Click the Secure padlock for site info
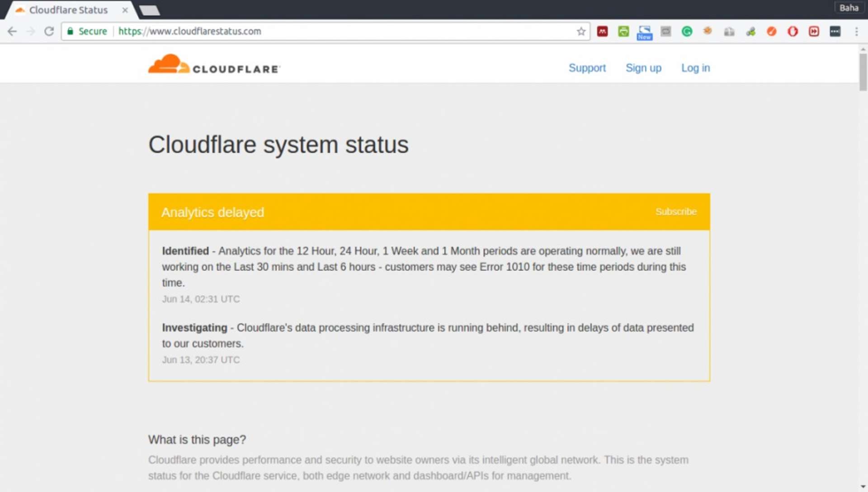Viewport: 868px width, 492px height. click(71, 31)
